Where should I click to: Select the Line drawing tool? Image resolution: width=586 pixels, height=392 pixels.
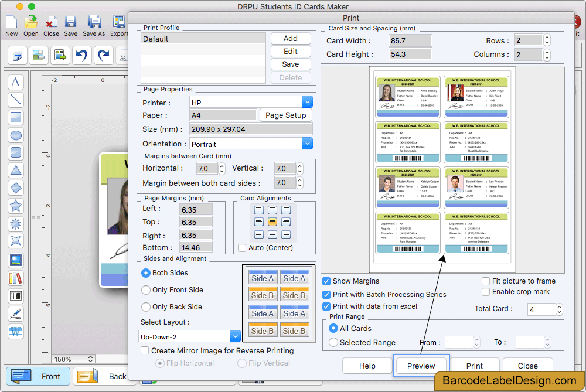[16, 100]
